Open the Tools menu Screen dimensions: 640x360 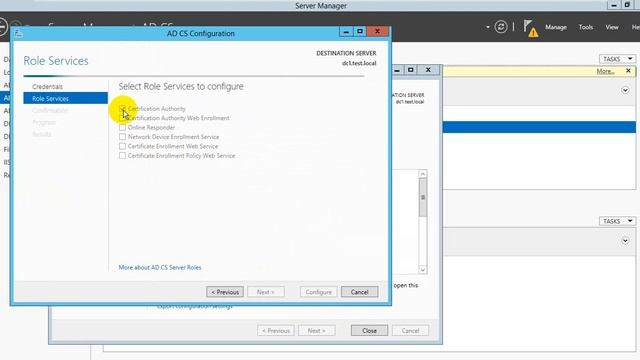pyautogui.click(x=586, y=27)
